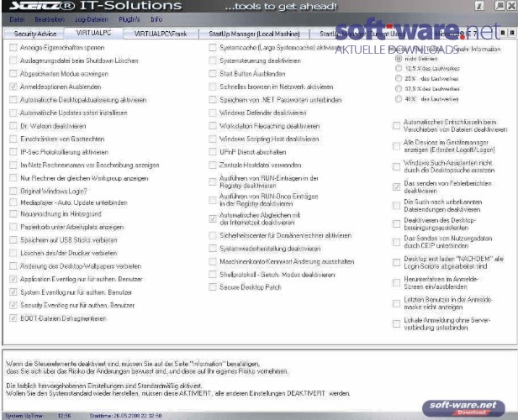Image resolution: width=518 pixels, height=420 pixels.
Task: Select '25 % des Laufwerkes' radio option
Action: click(399, 78)
